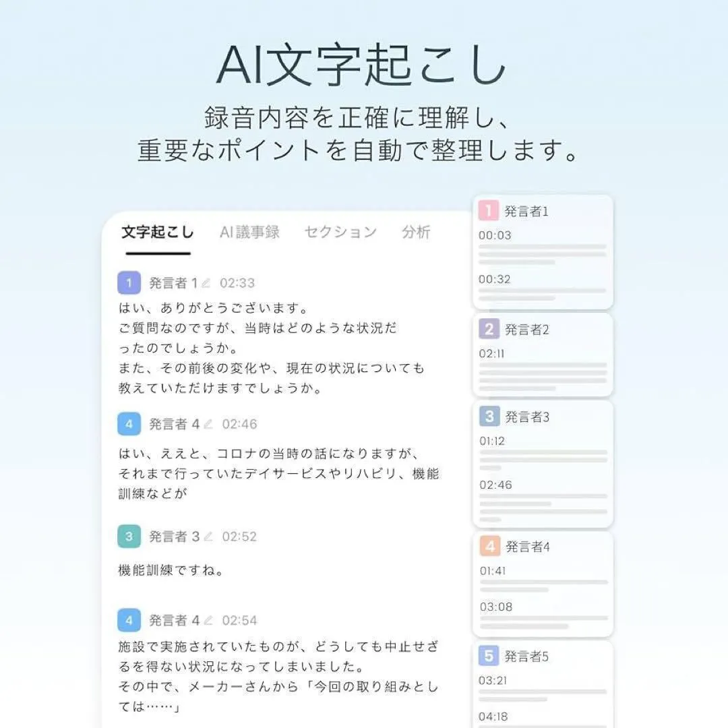This screenshot has width=728, height=728.
Task: Edit speaker name at the 02:46 entry
Action: click(208, 424)
